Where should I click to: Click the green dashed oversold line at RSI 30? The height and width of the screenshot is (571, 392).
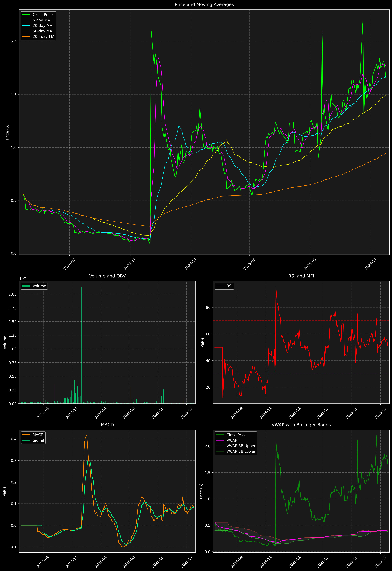coord(301,374)
